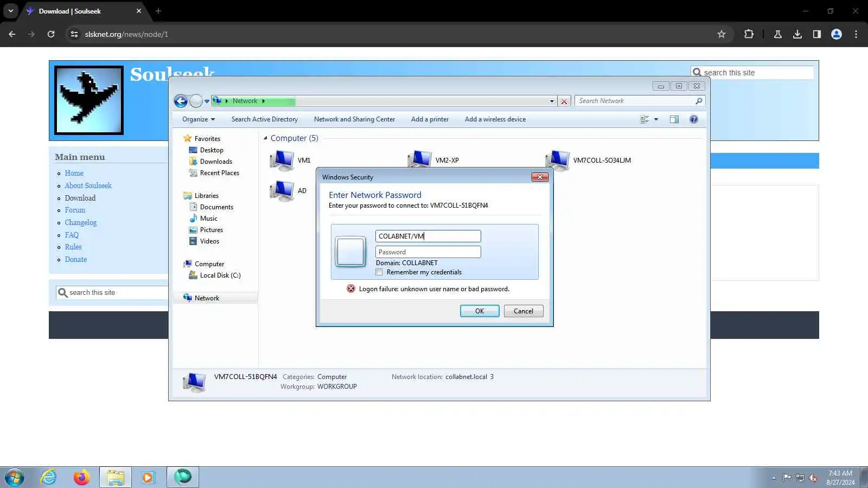Open the Windows Start orb
This screenshot has width=868, height=488.
click(15, 478)
